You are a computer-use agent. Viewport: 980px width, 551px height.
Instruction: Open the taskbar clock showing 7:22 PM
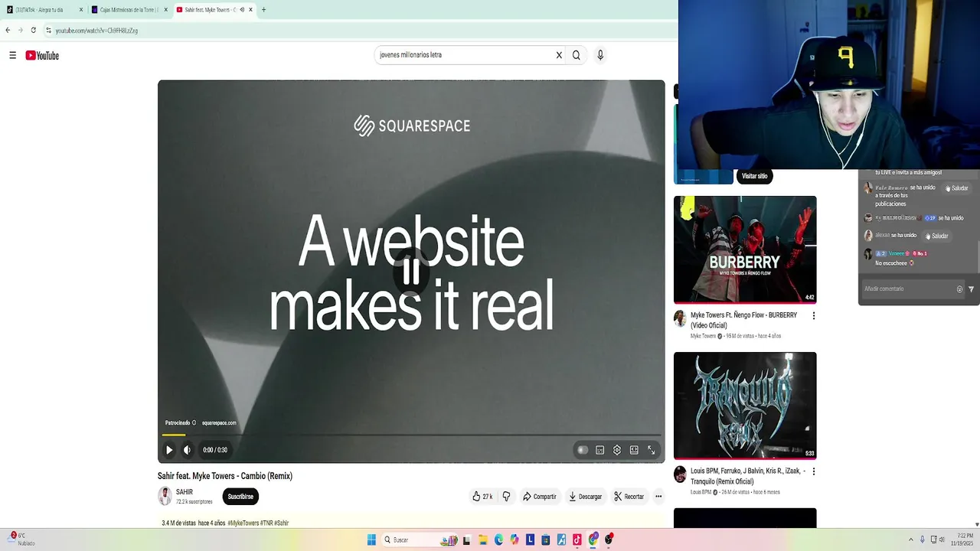tap(964, 540)
